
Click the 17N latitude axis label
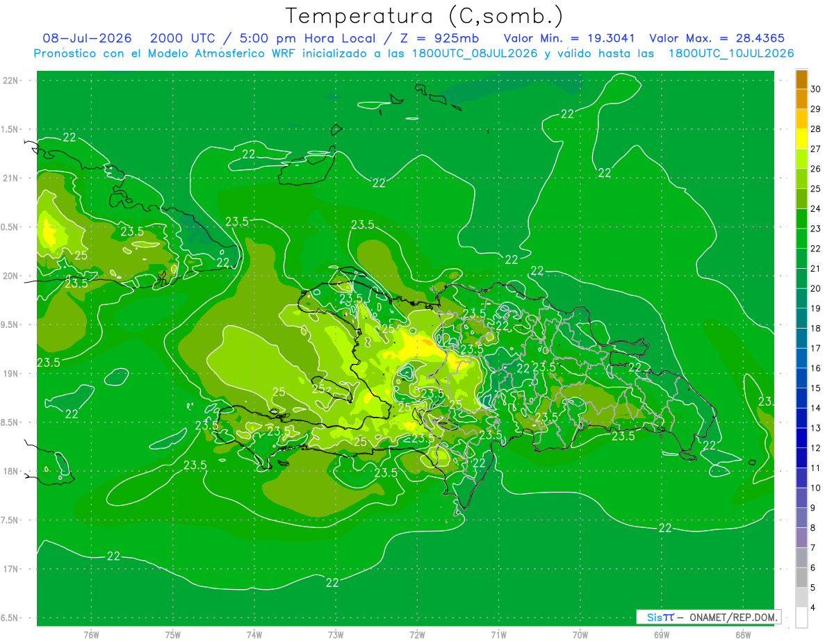coord(12,569)
